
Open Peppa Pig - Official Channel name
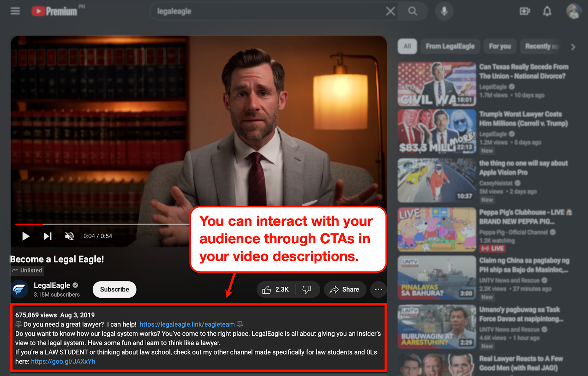click(513, 232)
